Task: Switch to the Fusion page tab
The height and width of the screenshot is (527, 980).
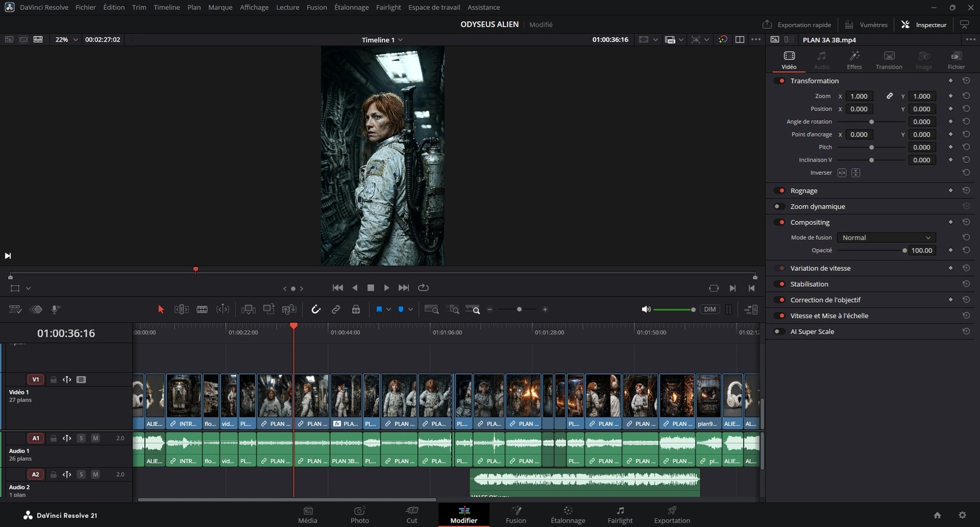Action: [516, 515]
